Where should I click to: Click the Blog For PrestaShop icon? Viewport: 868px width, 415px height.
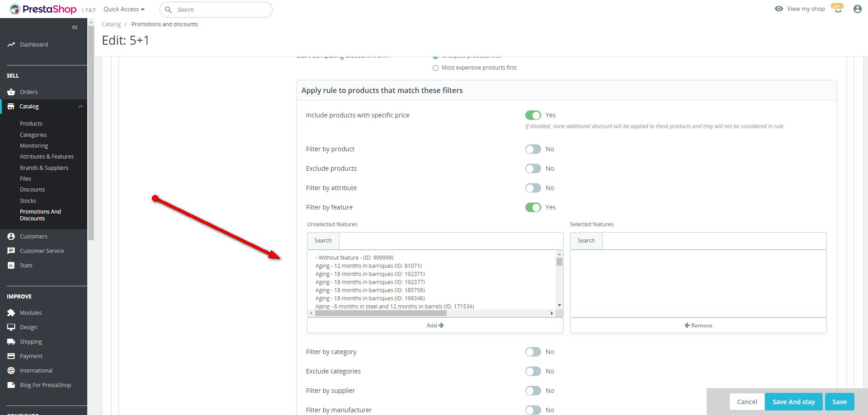[11, 385]
